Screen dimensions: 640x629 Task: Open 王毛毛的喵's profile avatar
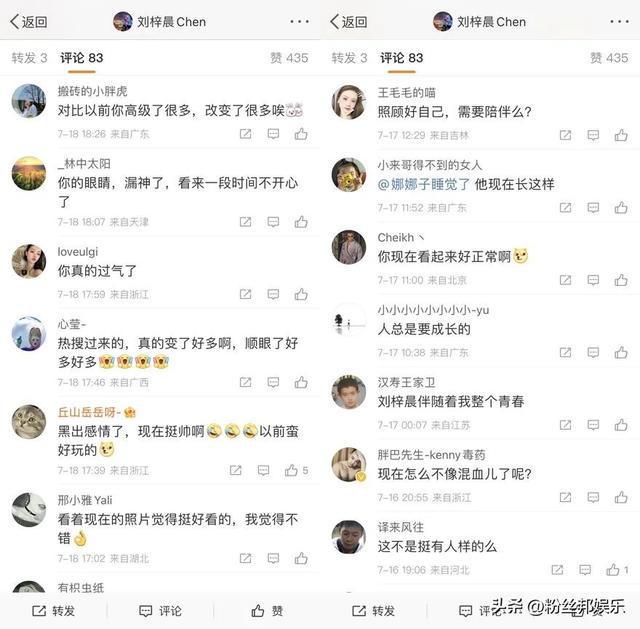349,102
